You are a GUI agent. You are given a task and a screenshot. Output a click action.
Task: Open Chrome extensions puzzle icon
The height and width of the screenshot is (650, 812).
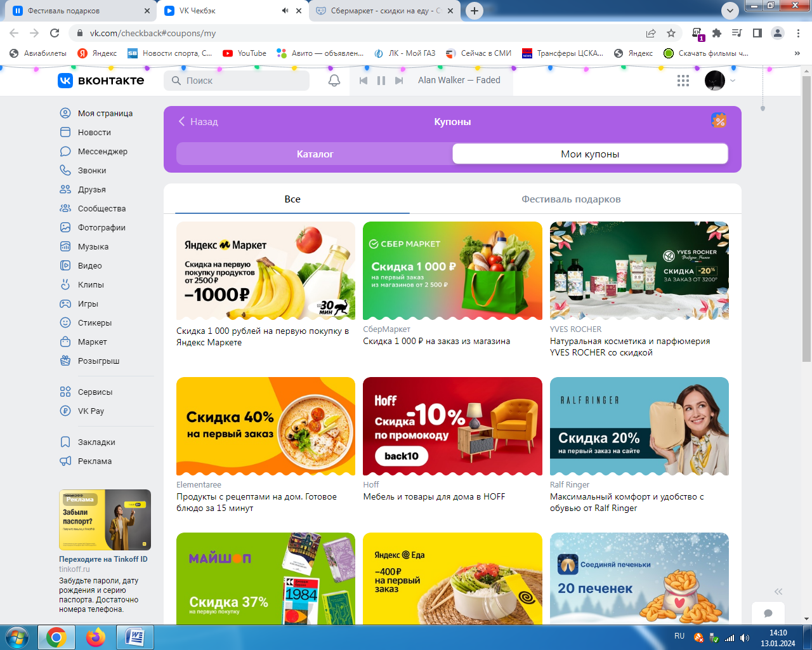717,33
